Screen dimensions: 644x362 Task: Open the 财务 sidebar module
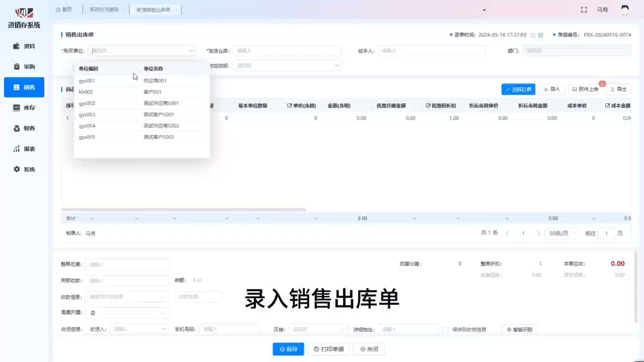click(x=24, y=128)
